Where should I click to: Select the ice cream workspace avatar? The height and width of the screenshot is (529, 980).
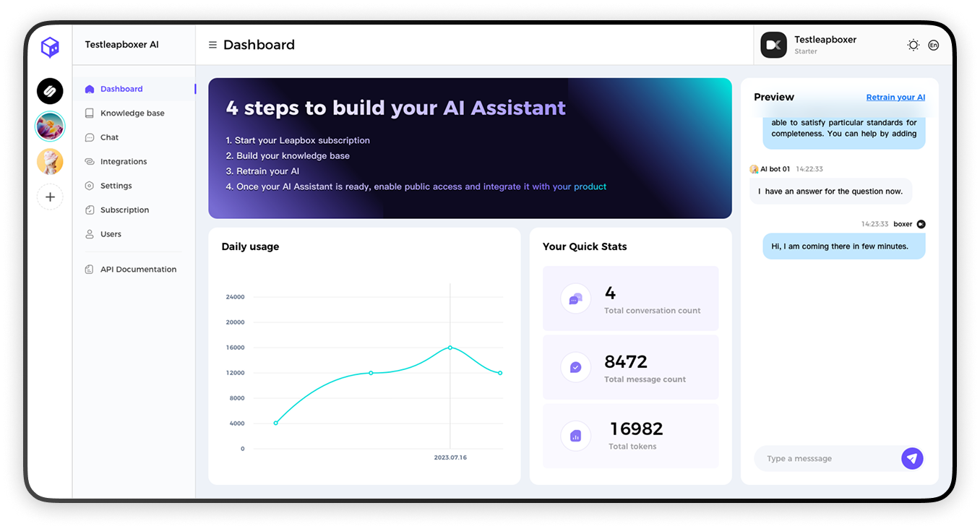point(50,162)
